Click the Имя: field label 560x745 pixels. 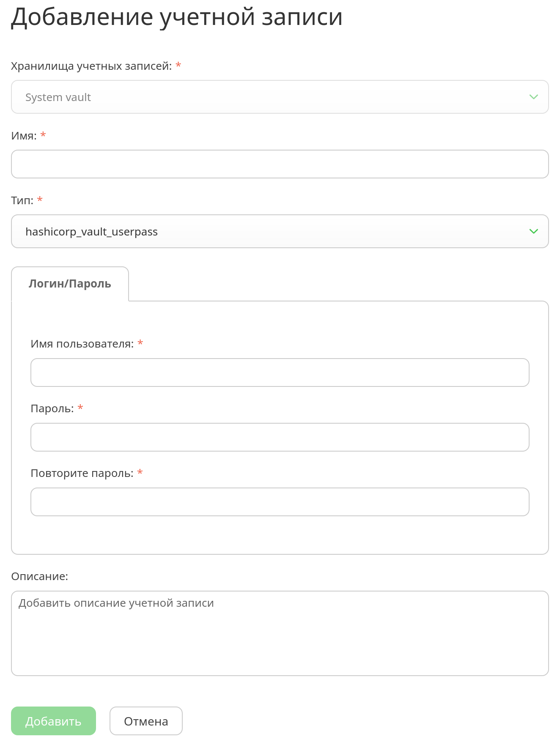(x=24, y=136)
